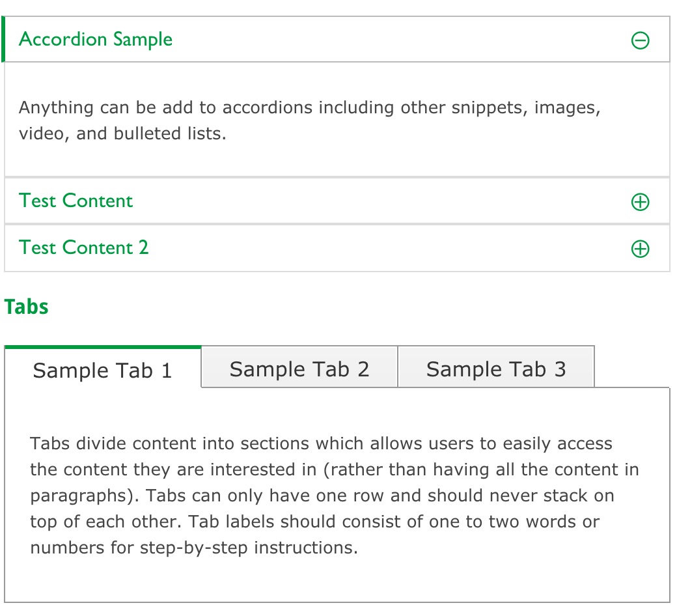Screen dimensions: 677x616
Task: Click the green indicator bar above Sample Tab 1
Action: (x=103, y=344)
